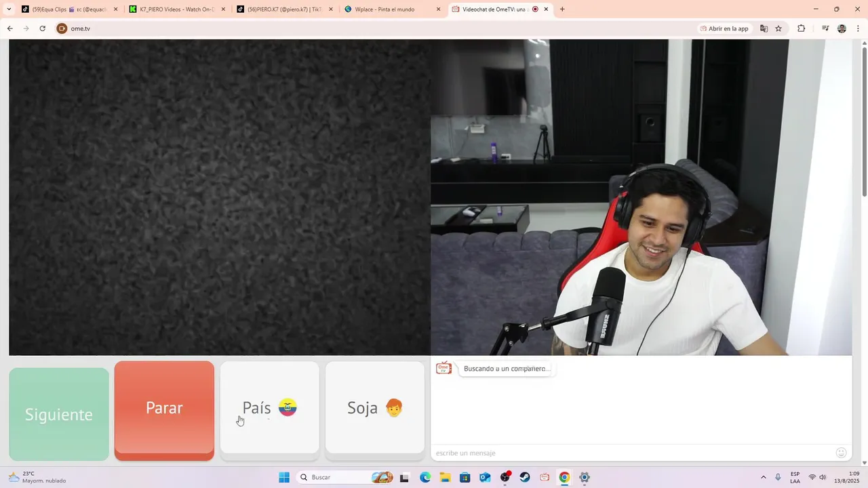The width and height of the screenshot is (868, 488).
Task: Open the weather widget showing 23°C
Action: pyautogui.click(x=38, y=477)
